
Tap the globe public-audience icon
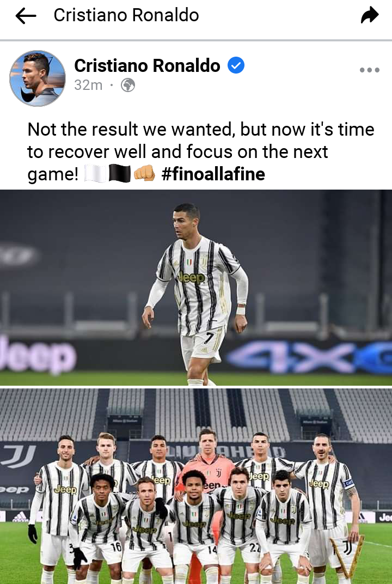click(128, 86)
